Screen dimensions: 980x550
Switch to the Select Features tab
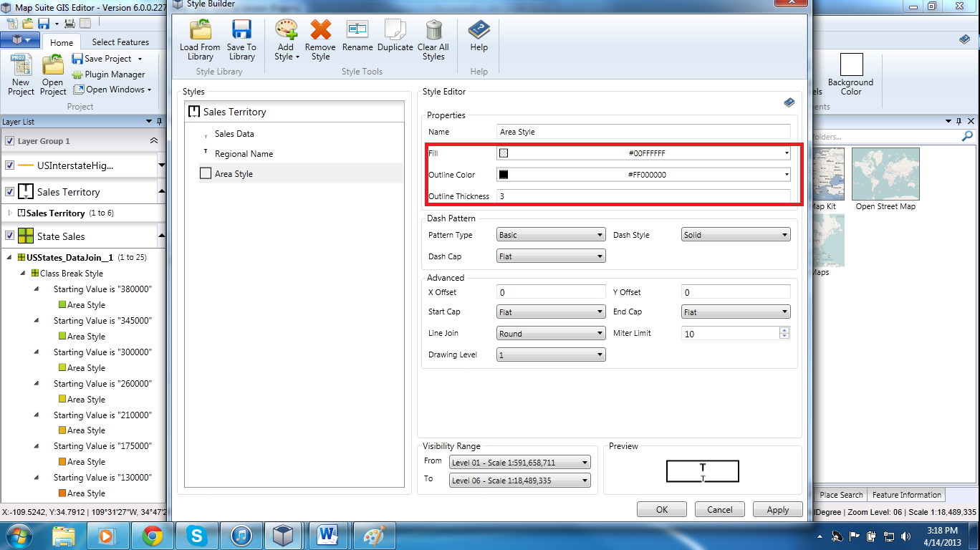pyautogui.click(x=120, y=42)
